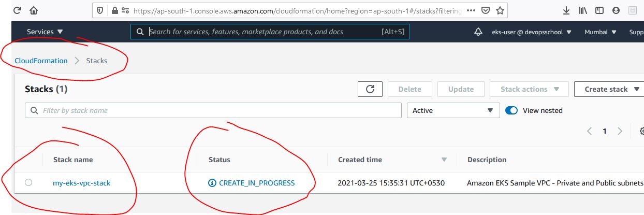Image resolution: width=644 pixels, height=215 pixels.
Task: Open the eks-user account menu
Action: click(x=532, y=32)
